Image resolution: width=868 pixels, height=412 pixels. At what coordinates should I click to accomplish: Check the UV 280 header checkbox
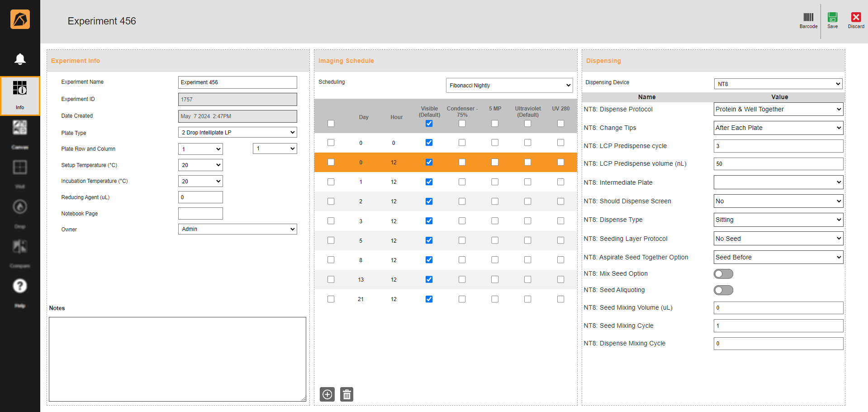[x=560, y=124]
